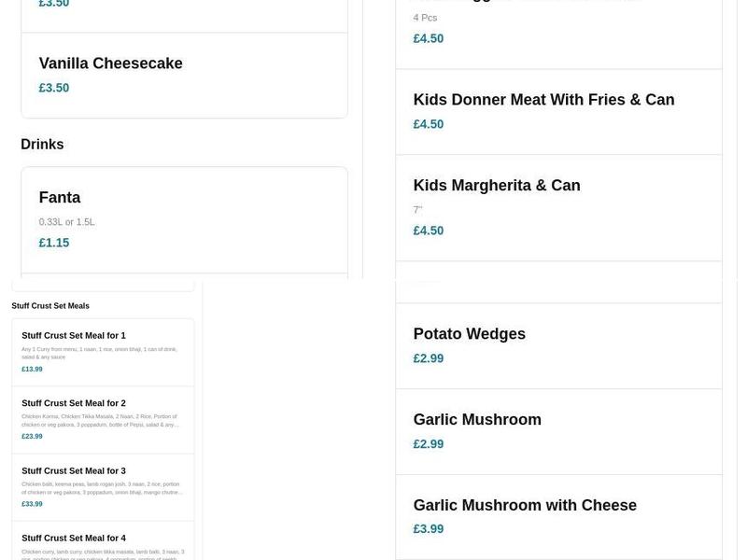Pick Garlic Mushroom with Cheese
Image resolution: width=747 pixels, height=560 pixels.
(525, 505)
